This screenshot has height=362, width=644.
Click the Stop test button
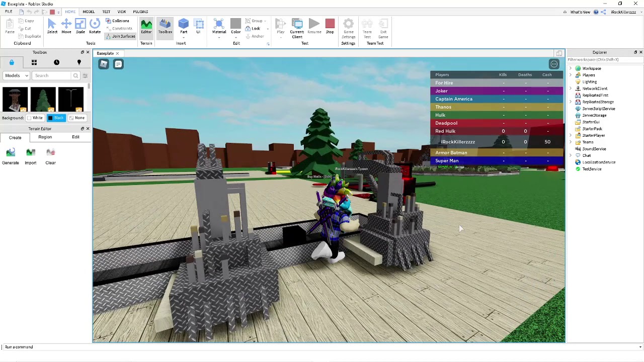click(x=330, y=27)
